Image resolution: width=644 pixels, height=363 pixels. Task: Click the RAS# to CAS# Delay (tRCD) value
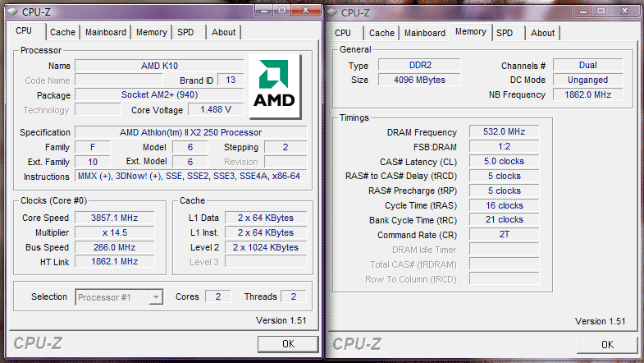[505, 176]
